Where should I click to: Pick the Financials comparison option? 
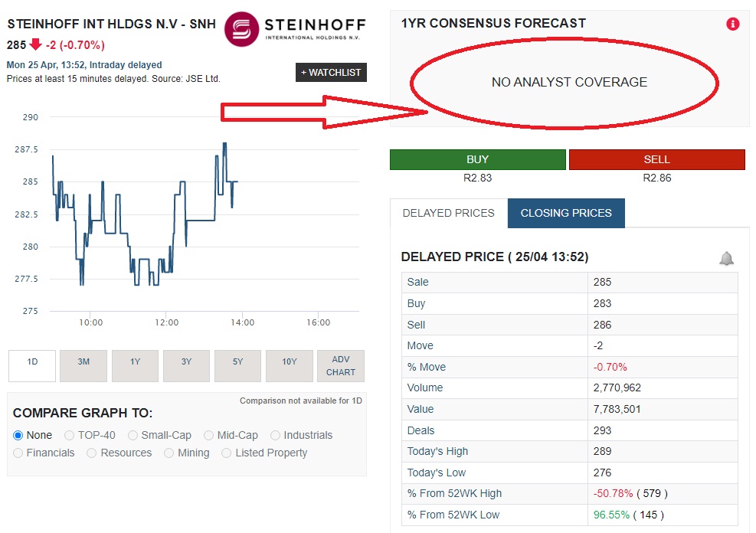[x=16, y=453]
